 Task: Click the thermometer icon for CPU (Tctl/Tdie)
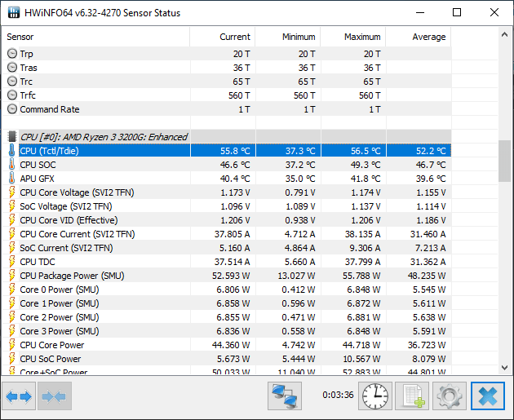[11, 151]
